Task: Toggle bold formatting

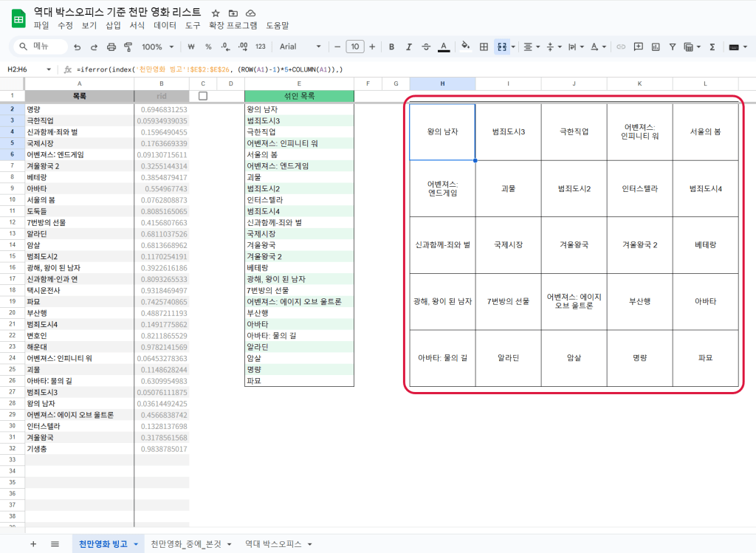Action: (391, 47)
